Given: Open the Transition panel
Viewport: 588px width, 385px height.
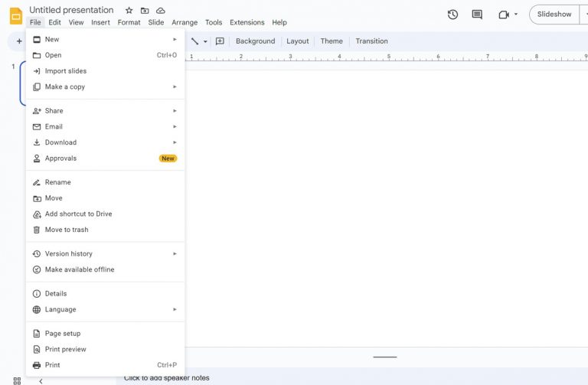Looking at the screenshot, I should tap(371, 41).
